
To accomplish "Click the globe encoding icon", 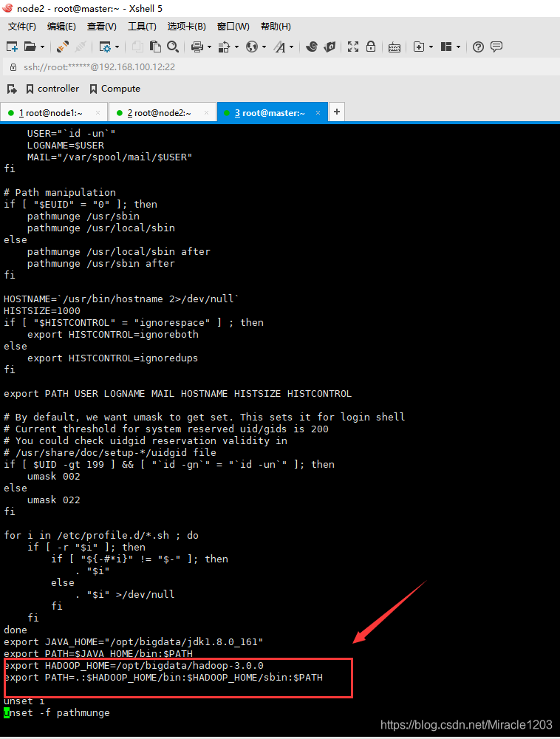I will click(x=252, y=47).
